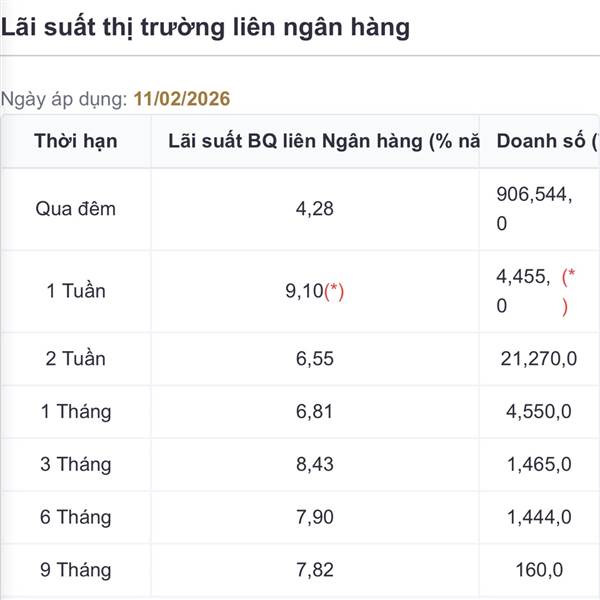Click the 21,270,0 turnover cell

pyautogui.click(x=539, y=359)
